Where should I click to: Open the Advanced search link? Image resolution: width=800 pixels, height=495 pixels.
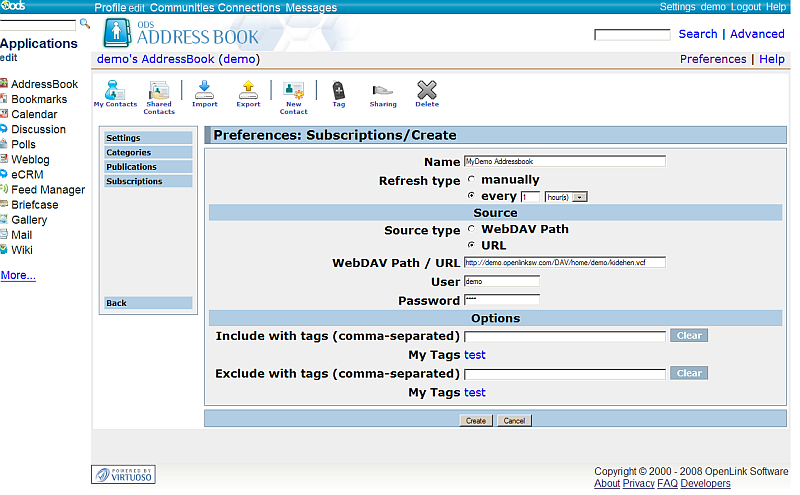tap(757, 34)
